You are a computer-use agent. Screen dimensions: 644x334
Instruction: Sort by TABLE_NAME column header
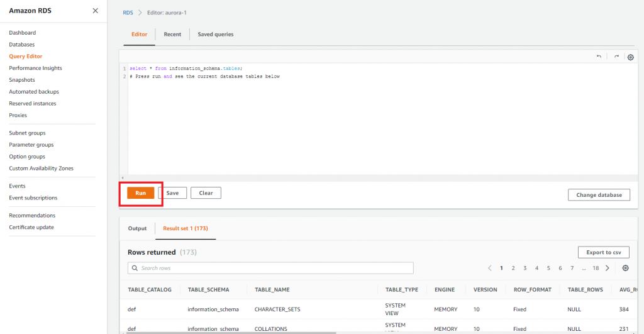[x=272, y=289]
